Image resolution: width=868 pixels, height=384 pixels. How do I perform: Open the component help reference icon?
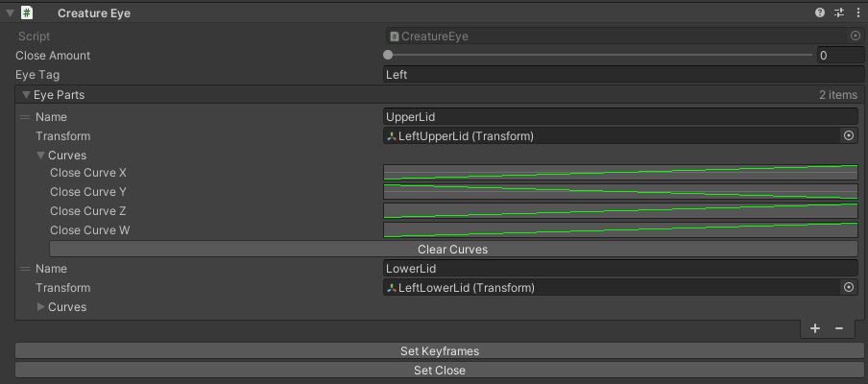point(820,12)
